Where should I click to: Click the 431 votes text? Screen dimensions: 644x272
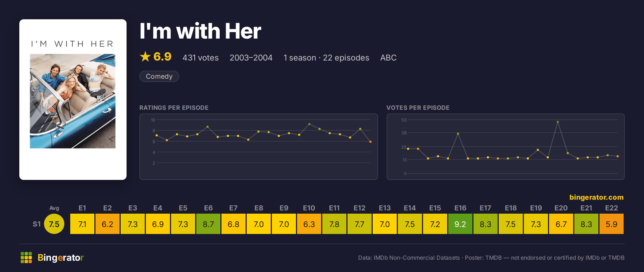tap(201, 58)
